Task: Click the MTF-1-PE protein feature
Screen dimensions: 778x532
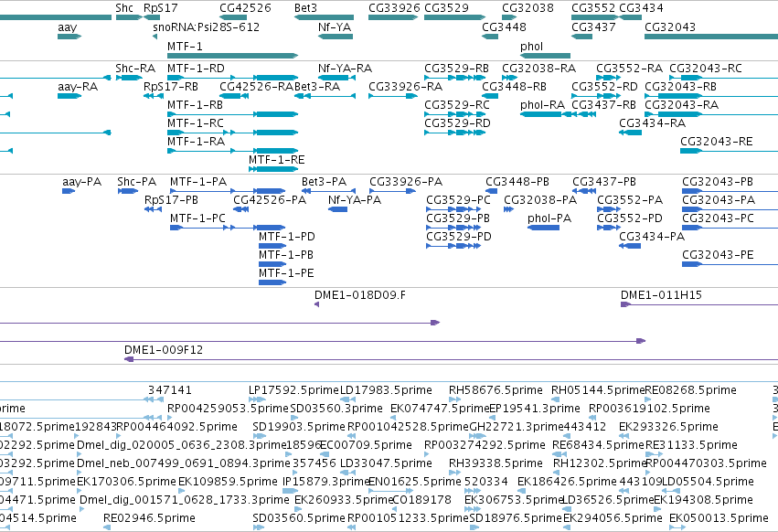Action: coord(272,282)
